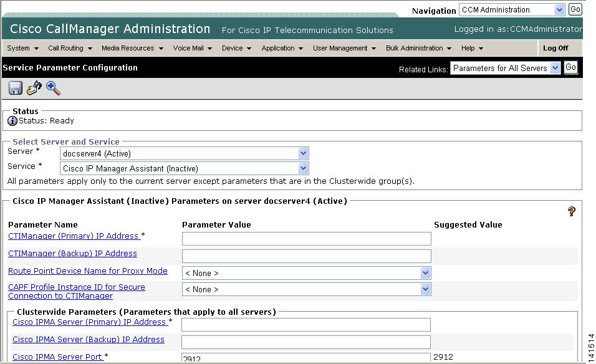This screenshot has width=596, height=364.
Task: Click the Go button next to Related Links
Action: pos(570,68)
